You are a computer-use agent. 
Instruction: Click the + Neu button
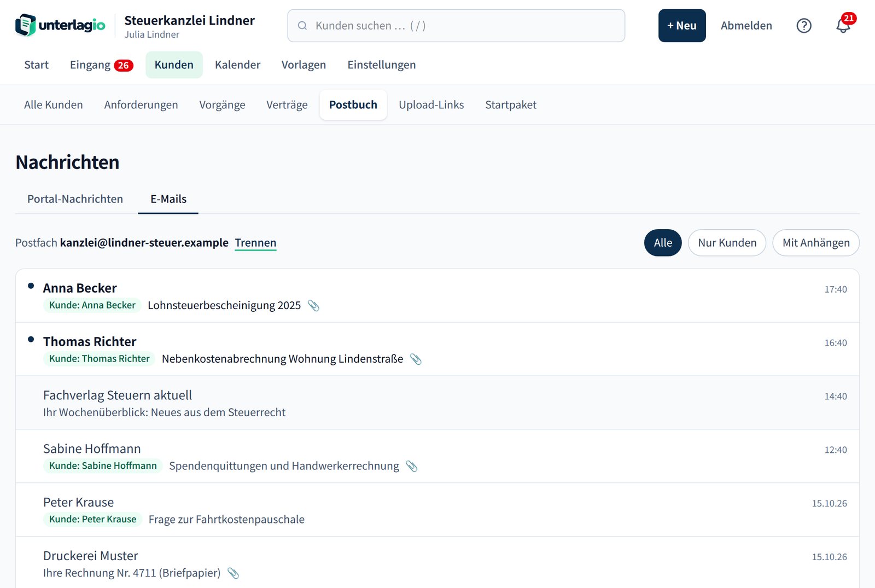click(682, 26)
